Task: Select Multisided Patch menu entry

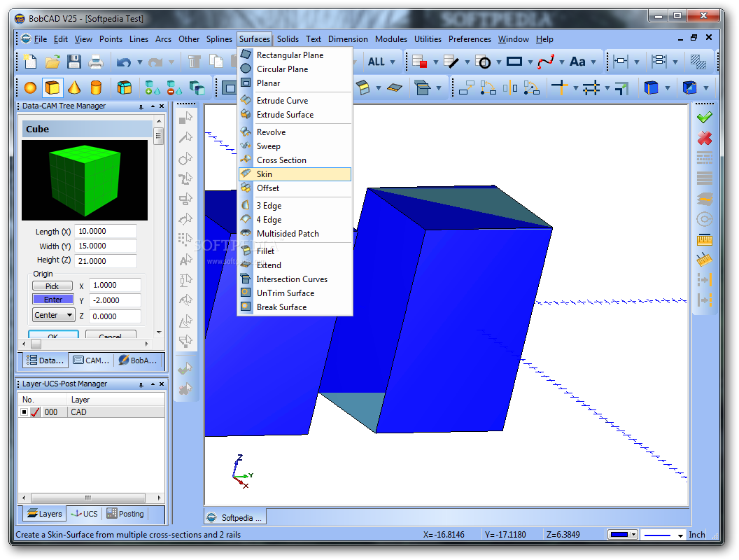Action: pyautogui.click(x=295, y=234)
